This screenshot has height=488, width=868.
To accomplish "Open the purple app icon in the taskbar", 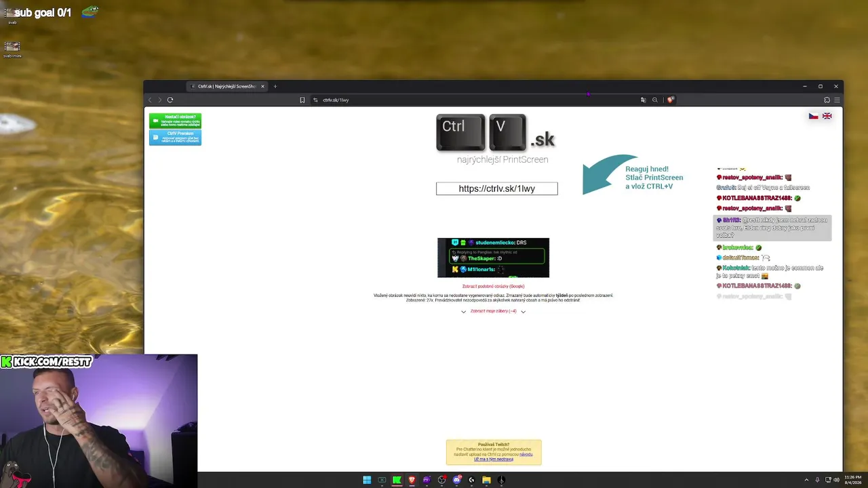I will coord(427,480).
